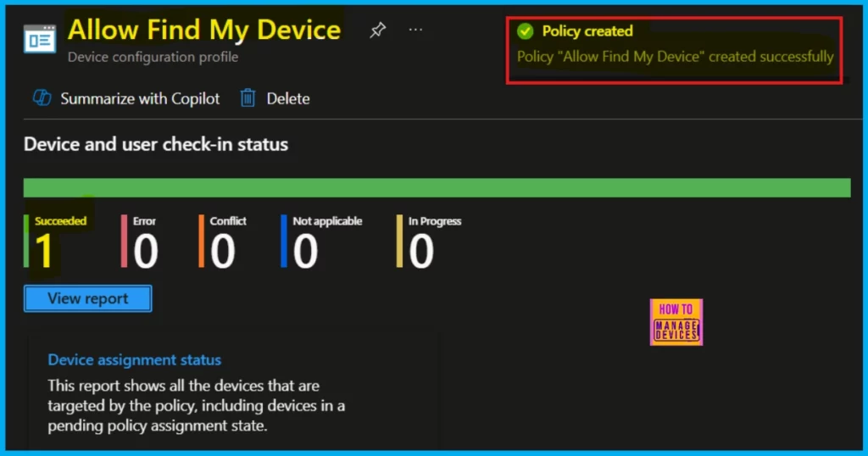
Task: Select the Error count value
Action: click(146, 251)
